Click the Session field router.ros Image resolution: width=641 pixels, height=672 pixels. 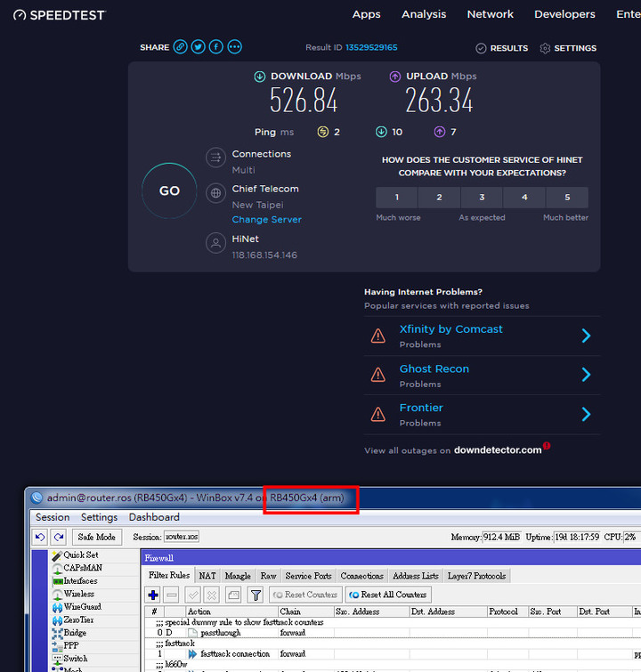pyautogui.click(x=182, y=537)
